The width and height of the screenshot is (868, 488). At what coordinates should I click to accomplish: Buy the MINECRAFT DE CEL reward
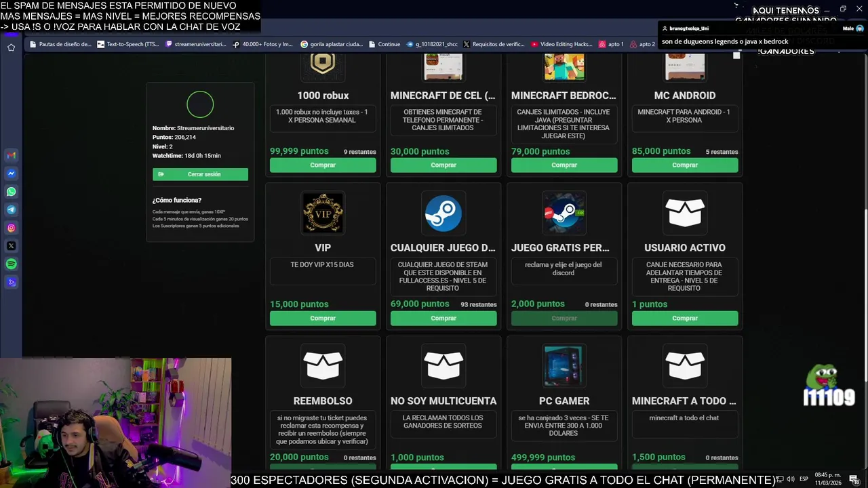click(443, 165)
